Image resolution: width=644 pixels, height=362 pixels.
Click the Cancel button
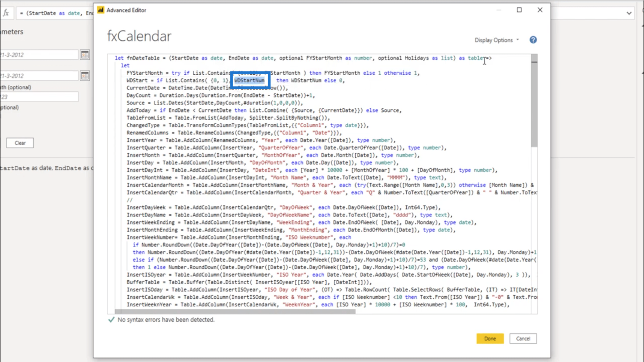(523, 339)
